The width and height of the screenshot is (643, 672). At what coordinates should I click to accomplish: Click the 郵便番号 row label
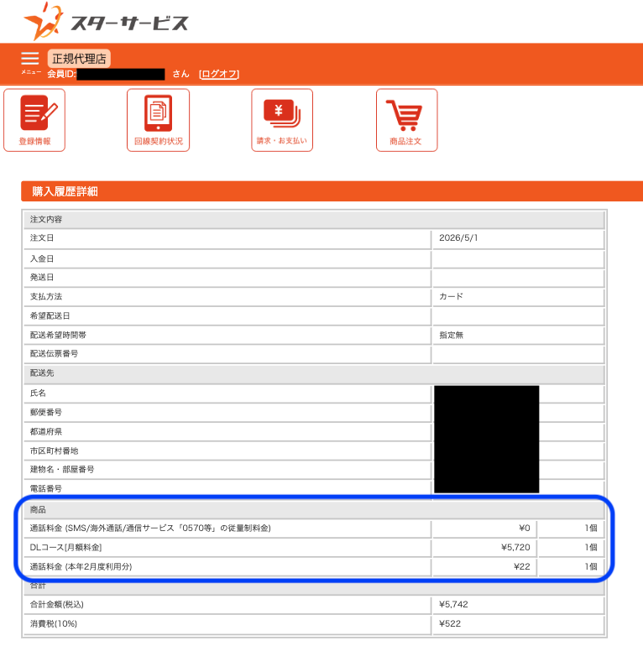point(46,412)
